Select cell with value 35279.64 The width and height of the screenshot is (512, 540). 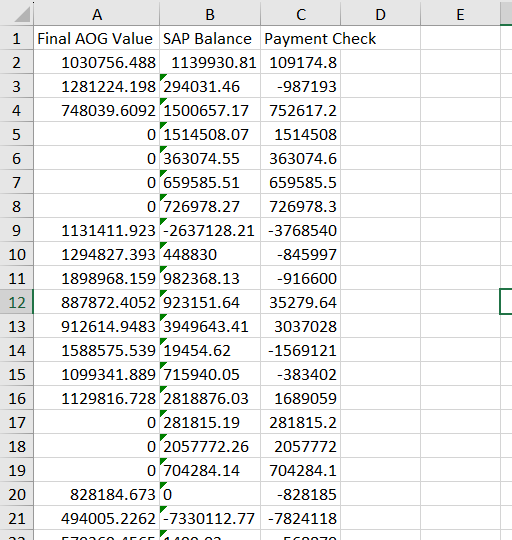pos(301,302)
